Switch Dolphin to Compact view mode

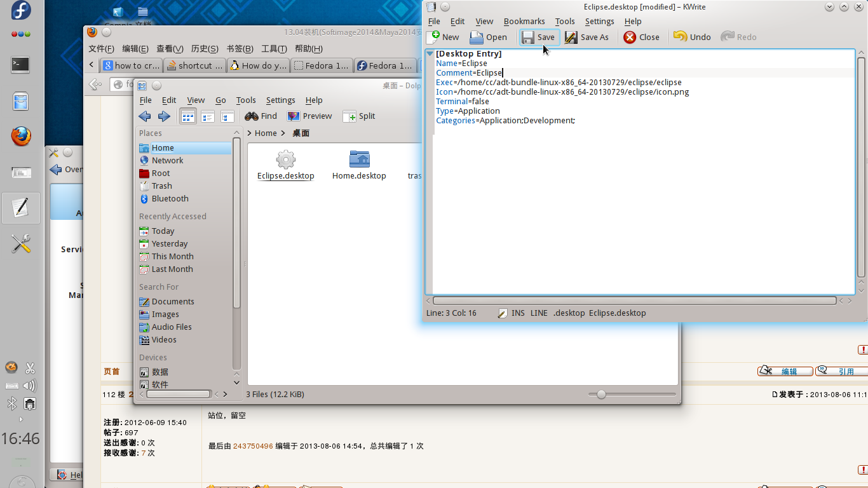point(207,116)
